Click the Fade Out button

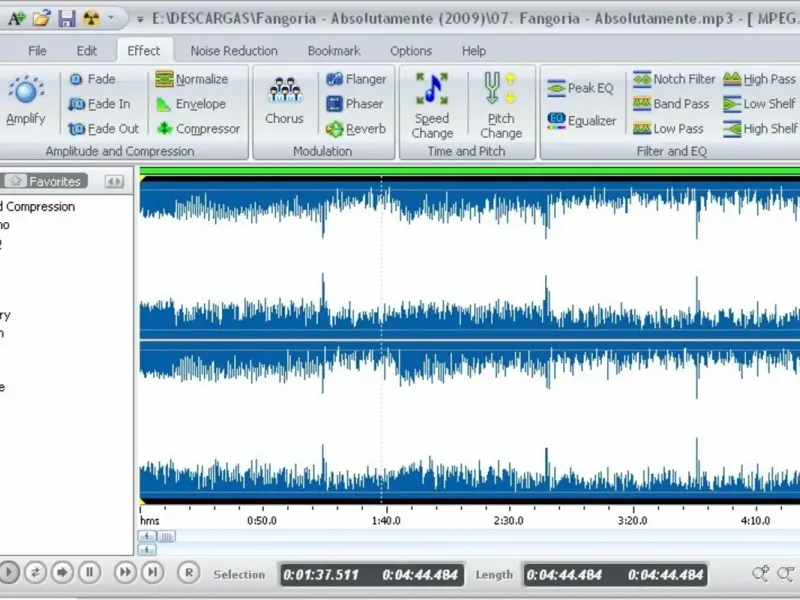(x=104, y=129)
